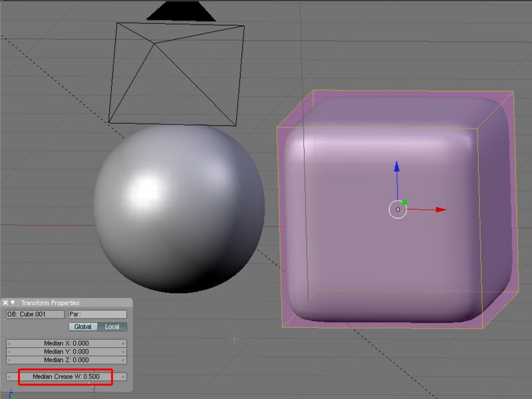Increase Median Crease W with right arrow

coord(124,376)
